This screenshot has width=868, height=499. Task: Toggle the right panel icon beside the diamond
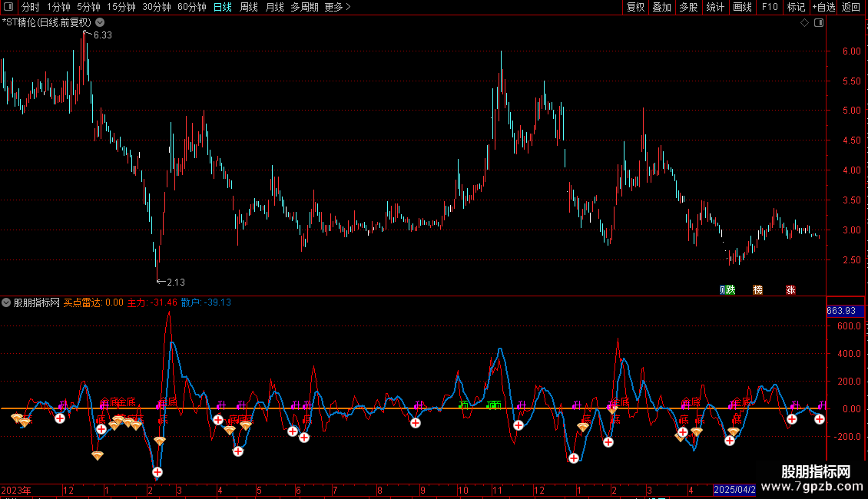click(x=819, y=23)
